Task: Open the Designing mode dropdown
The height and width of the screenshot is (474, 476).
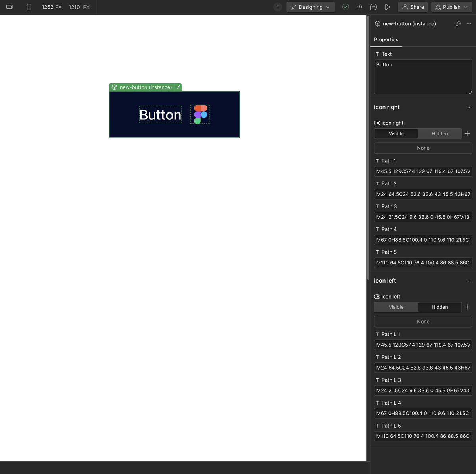Action: [311, 7]
